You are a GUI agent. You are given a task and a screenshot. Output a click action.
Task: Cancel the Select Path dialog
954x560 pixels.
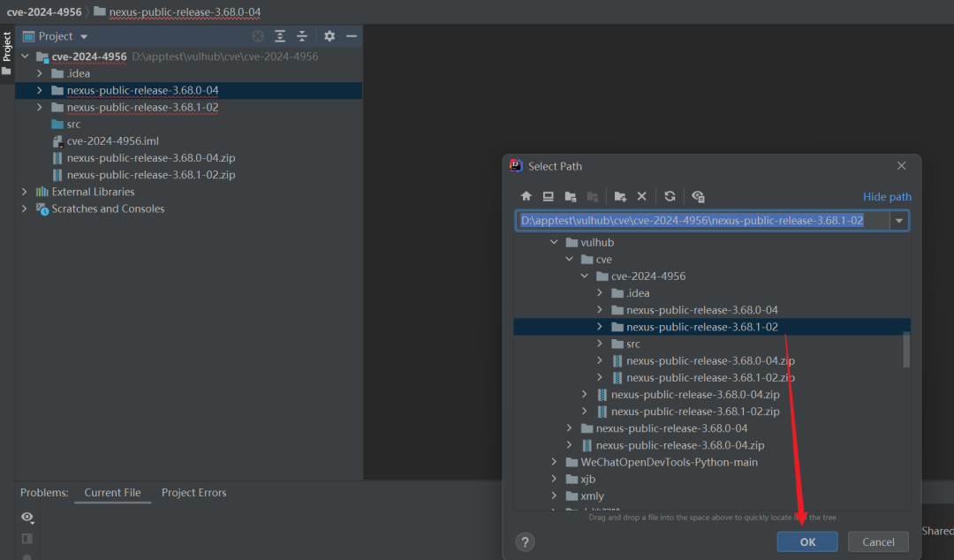878,541
